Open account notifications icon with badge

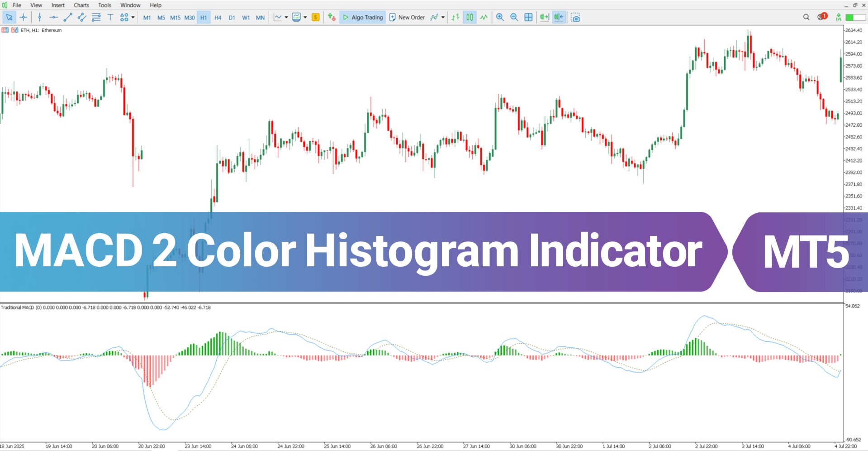[822, 17]
